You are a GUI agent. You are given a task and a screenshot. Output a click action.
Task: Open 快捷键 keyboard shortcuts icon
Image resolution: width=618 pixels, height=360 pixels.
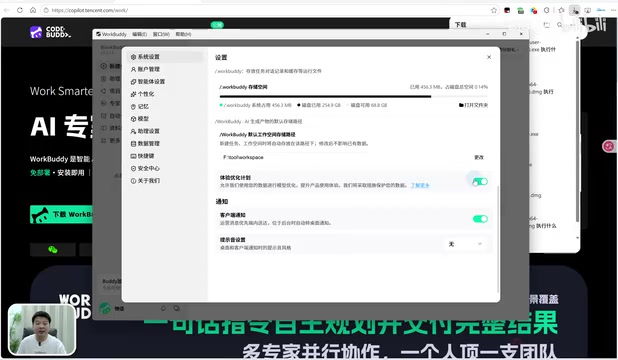133,156
